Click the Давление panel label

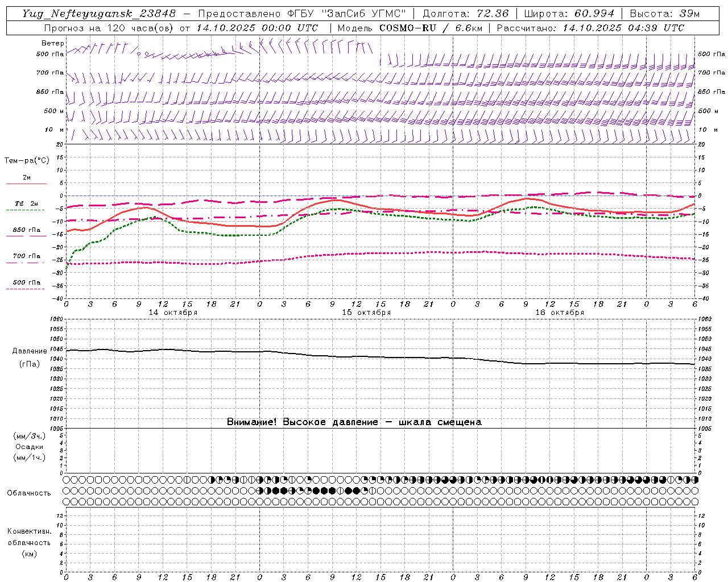point(30,351)
